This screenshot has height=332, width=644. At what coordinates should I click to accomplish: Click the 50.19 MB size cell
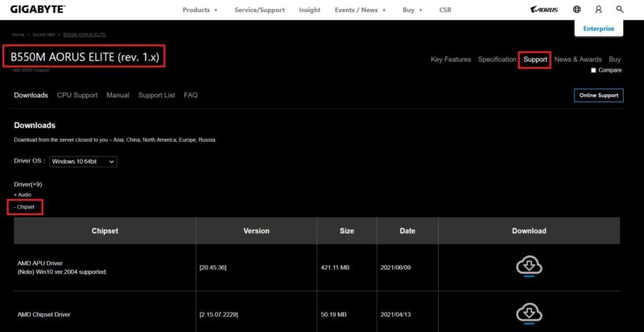click(x=347, y=315)
